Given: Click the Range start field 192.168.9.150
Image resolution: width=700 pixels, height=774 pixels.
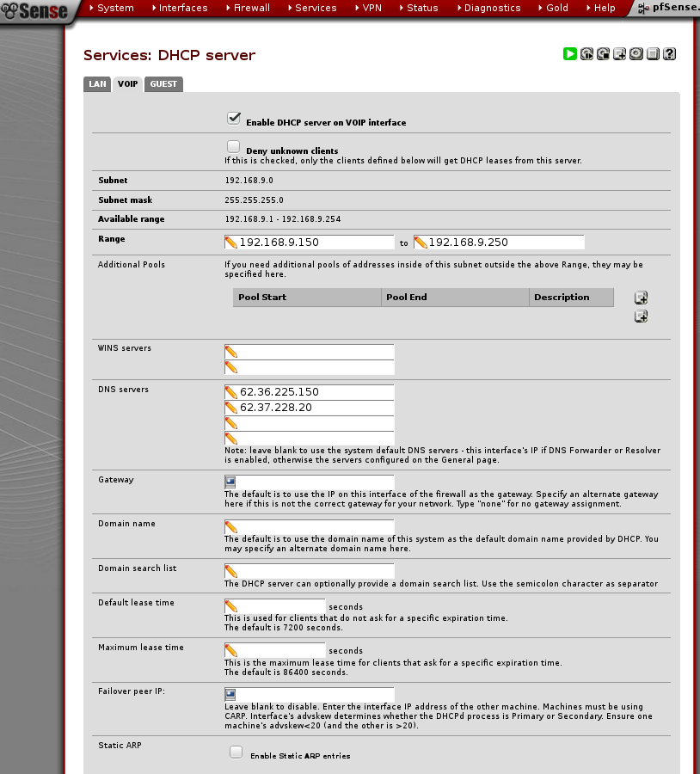Looking at the screenshot, I should click(310, 243).
